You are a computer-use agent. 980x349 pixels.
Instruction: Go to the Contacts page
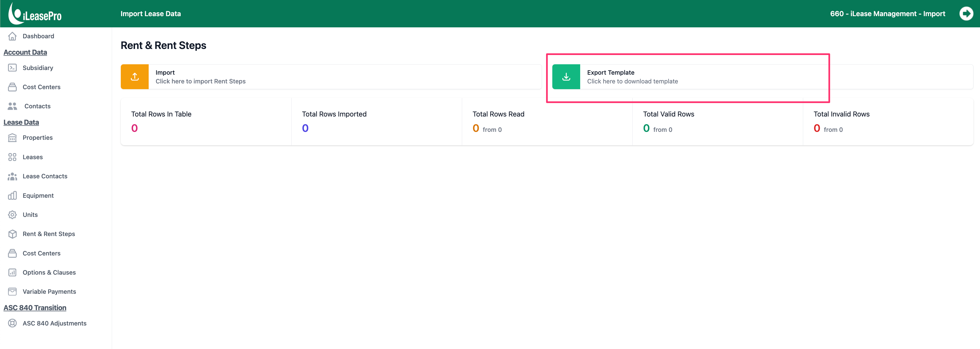pos(37,106)
